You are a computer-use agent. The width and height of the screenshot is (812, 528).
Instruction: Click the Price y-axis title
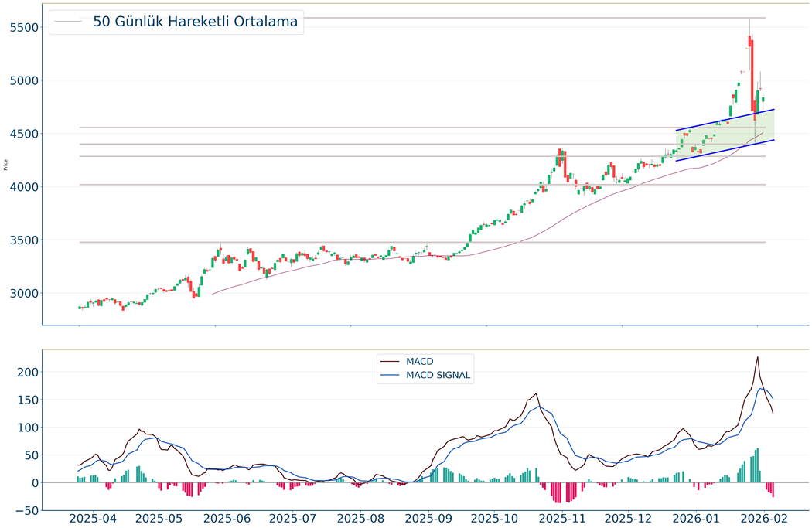pos(6,165)
